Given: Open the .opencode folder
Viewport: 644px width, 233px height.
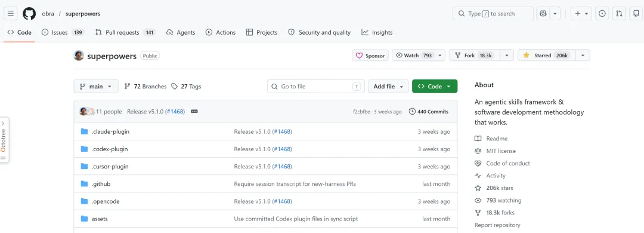Looking at the screenshot, I should [106, 201].
